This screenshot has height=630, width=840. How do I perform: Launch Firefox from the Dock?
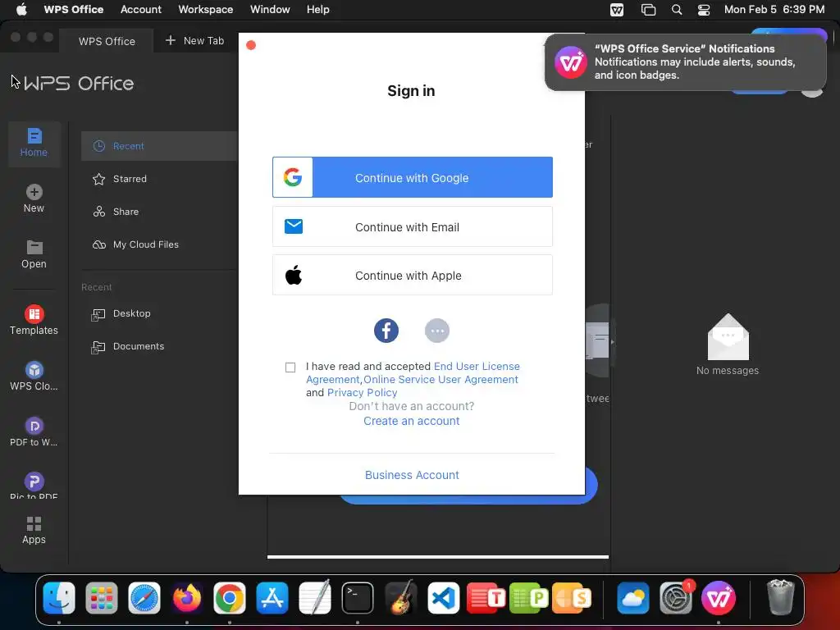point(187,598)
